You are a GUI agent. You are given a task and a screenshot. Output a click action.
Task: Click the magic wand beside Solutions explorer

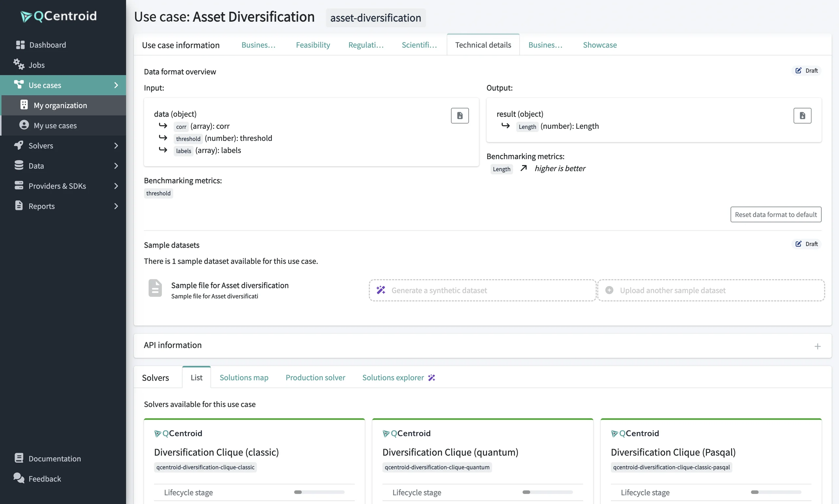pos(431,378)
